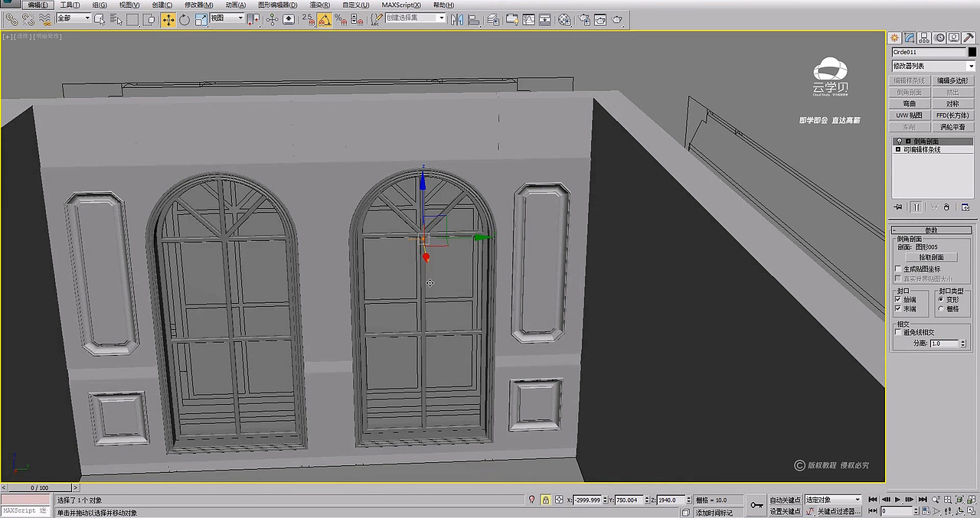Click 拾取剖面 button
The height and width of the screenshot is (518, 980).
(931, 257)
